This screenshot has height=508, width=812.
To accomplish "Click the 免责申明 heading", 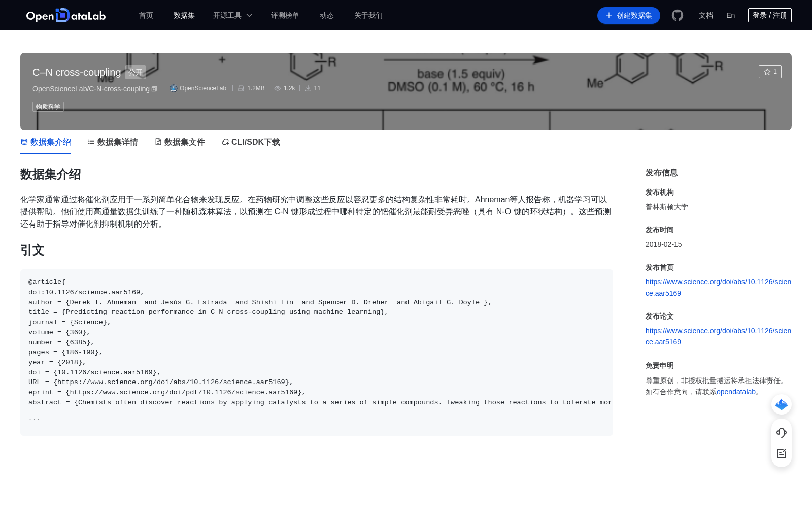I will tap(660, 365).
